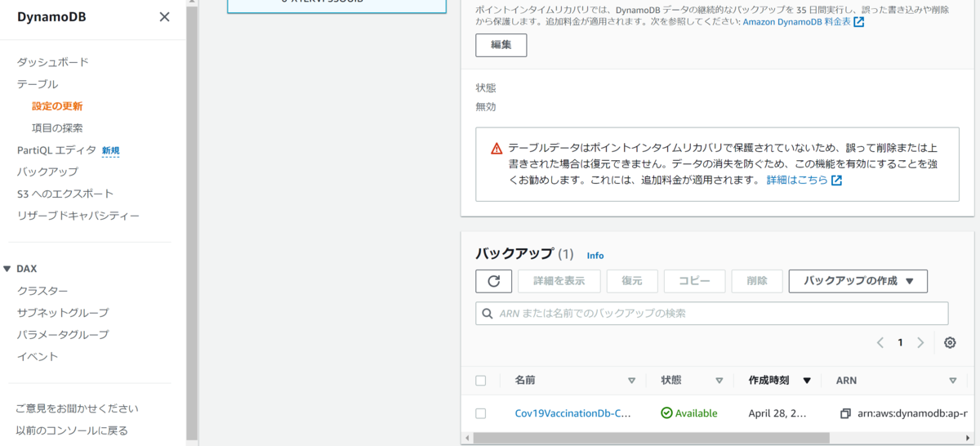
Task: Open バックアップの作成 dropdown
Action: [x=858, y=281]
